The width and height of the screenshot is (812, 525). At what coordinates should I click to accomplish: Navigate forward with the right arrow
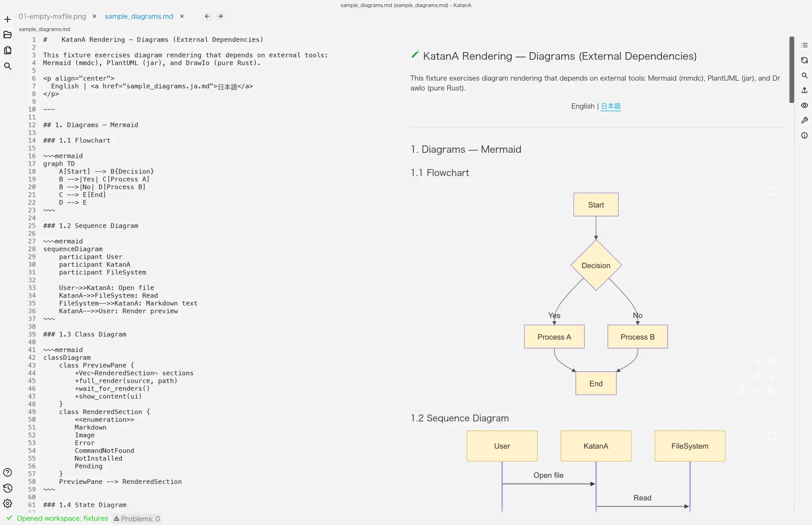pyautogui.click(x=220, y=16)
